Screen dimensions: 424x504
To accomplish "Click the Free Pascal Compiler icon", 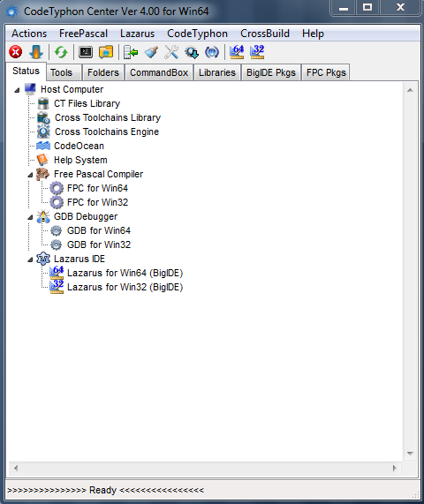I will [42, 174].
